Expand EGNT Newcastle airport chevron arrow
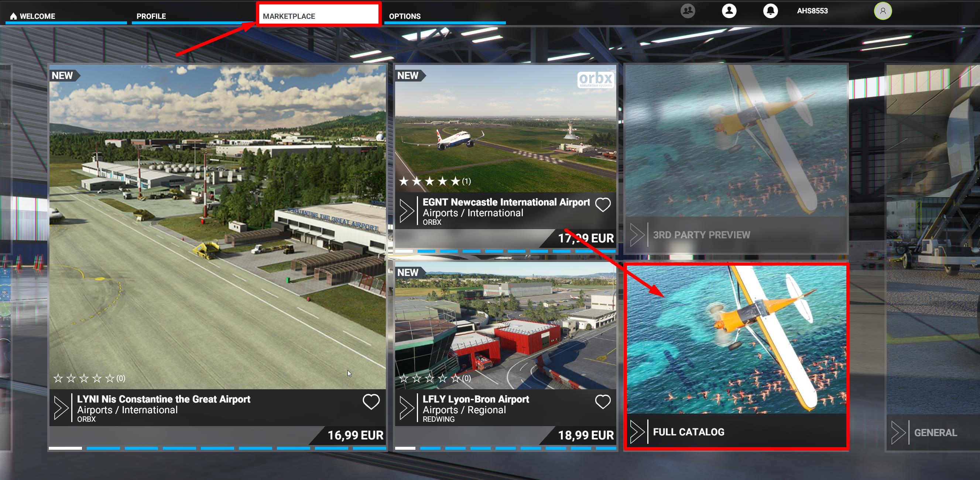Screen dimensions: 980x480 pyautogui.click(x=406, y=211)
